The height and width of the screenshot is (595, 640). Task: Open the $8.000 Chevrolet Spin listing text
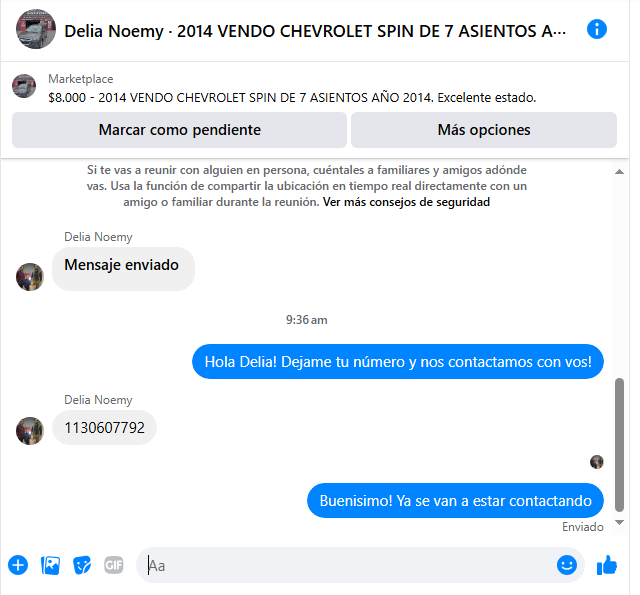[x=292, y=98]
